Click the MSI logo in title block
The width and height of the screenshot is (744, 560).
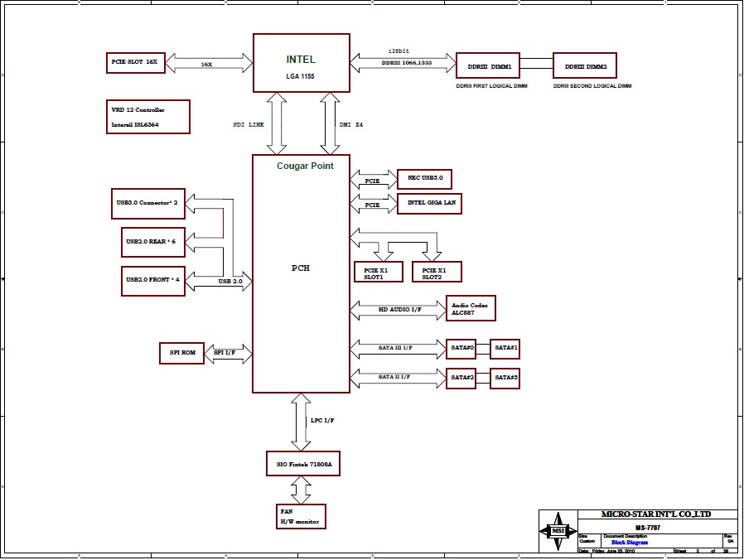pos(558,531)
